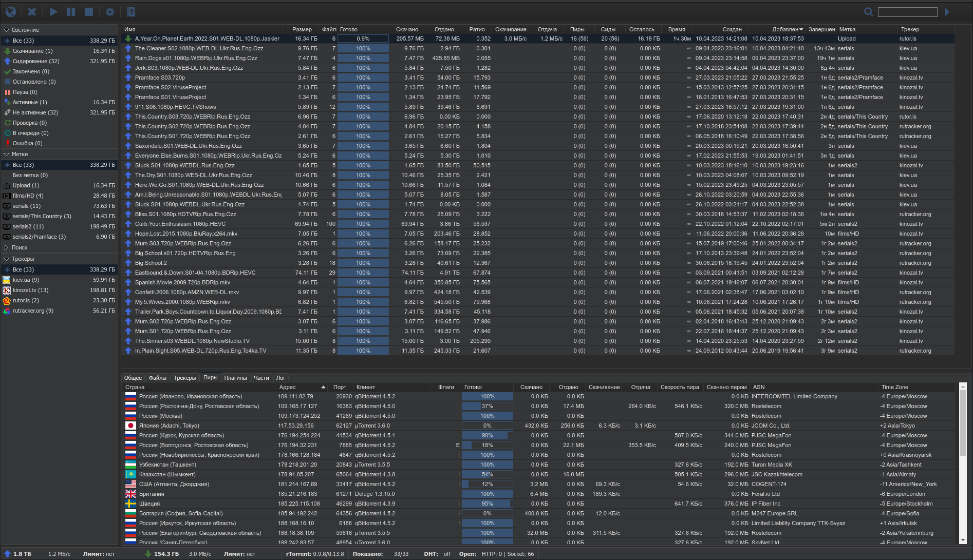Sort torrents by Ратио column header
This screenshot has width=973, height=560.
(x=477, y=29)
